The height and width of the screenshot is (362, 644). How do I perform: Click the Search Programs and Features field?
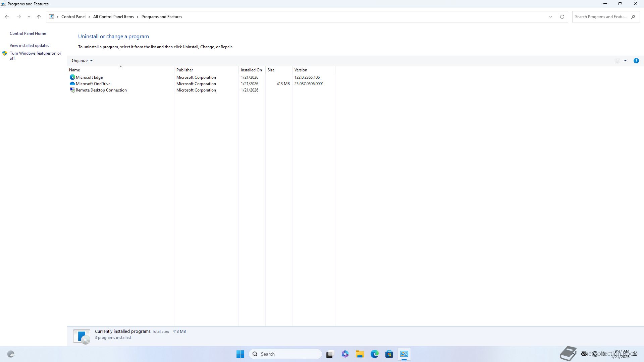(600, 17)
